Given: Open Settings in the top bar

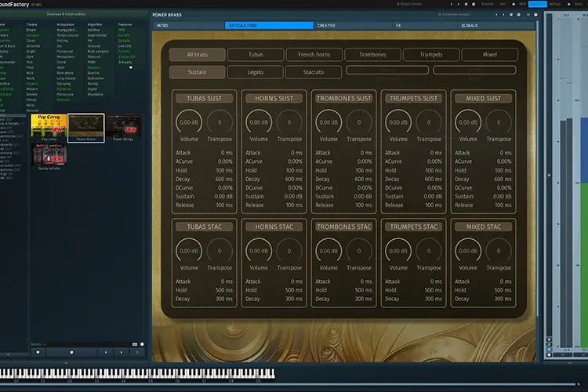Looking at the screenshot, I should [554, 4].
